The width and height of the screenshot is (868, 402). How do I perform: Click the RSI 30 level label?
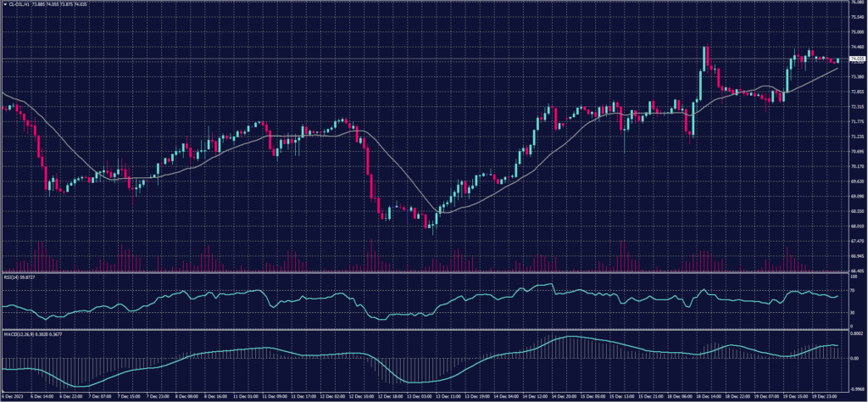point(851,312)
